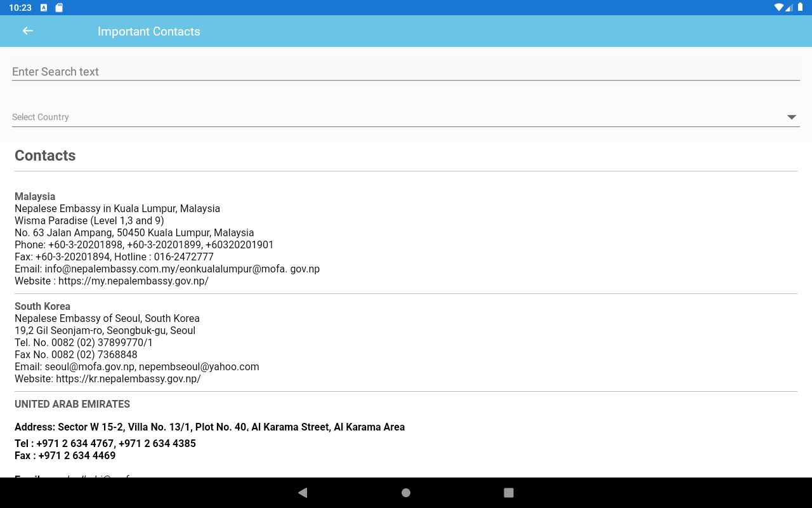812x508 pixels.
Task: Click the 'Tel. No. 0082 (02) 37899770/1' line
Action: coord(84,343)
